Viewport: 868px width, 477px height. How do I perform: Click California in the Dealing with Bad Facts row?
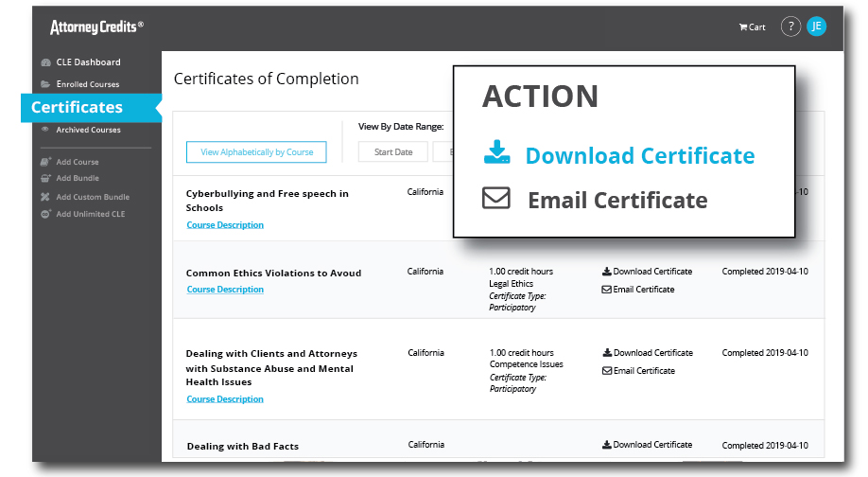426,444
